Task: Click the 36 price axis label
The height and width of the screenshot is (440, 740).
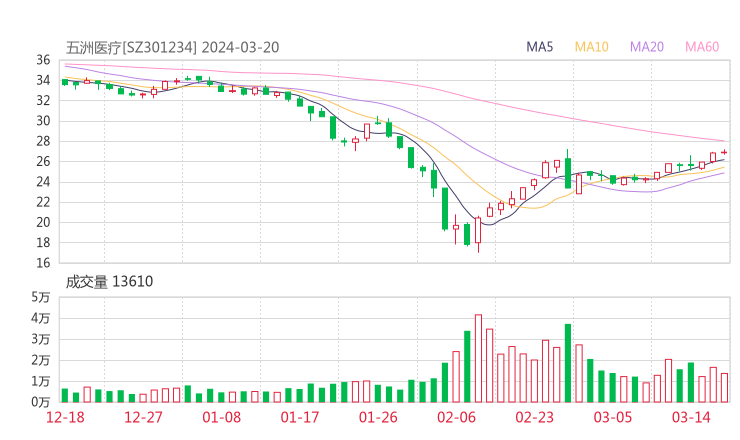Action: (43, 60)
